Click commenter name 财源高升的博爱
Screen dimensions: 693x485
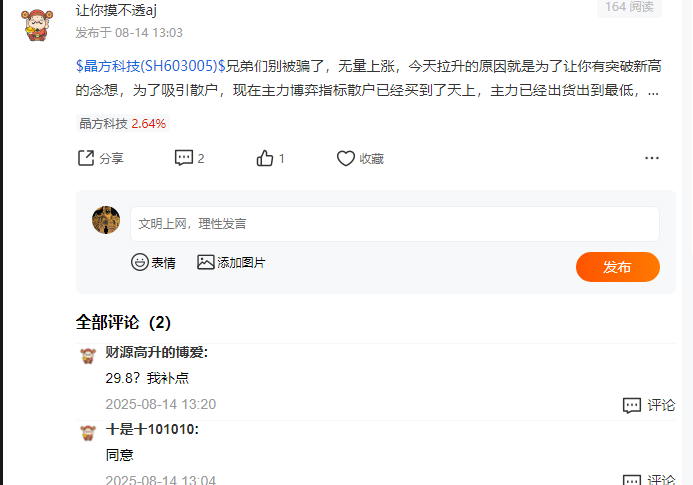(x=156, y=352)
